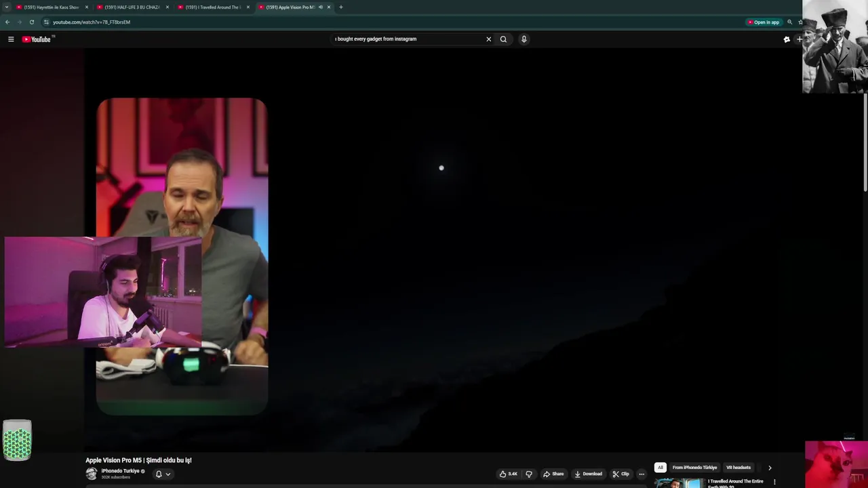Open the YouTube top-bar icon next to Create
Viewport: 868px width, 488px height.
point(787,39)
